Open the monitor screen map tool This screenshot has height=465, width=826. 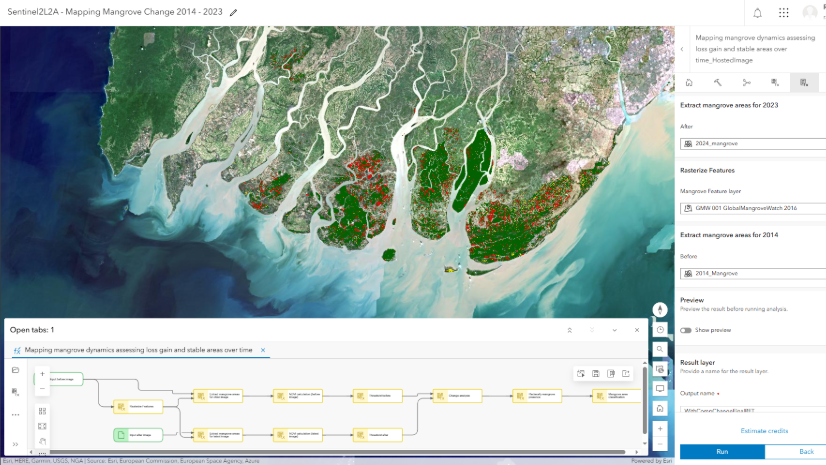660,389
